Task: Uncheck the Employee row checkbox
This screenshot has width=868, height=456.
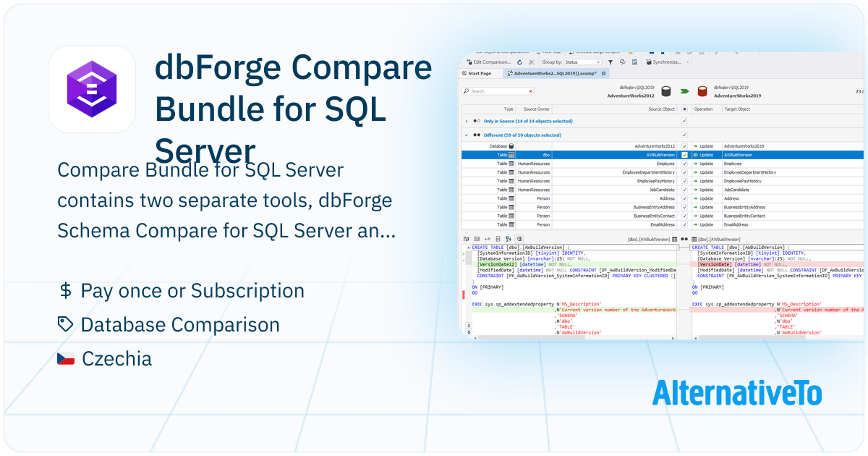Action: (x=684, y=164)
